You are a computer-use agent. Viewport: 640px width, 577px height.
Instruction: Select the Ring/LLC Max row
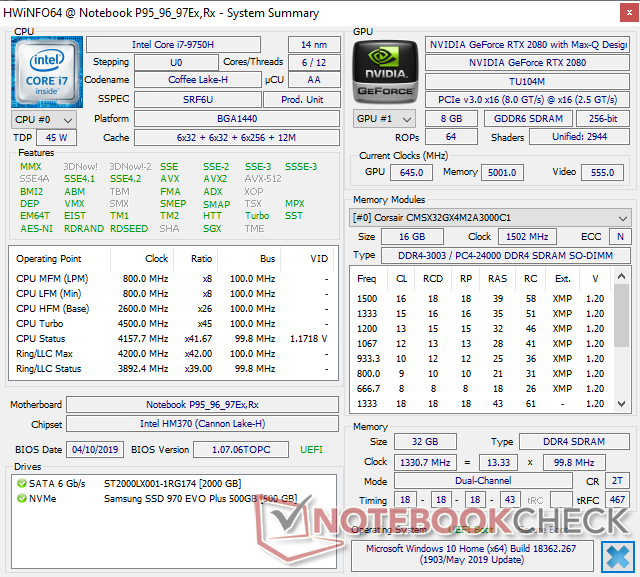click(x=173, y=354)
